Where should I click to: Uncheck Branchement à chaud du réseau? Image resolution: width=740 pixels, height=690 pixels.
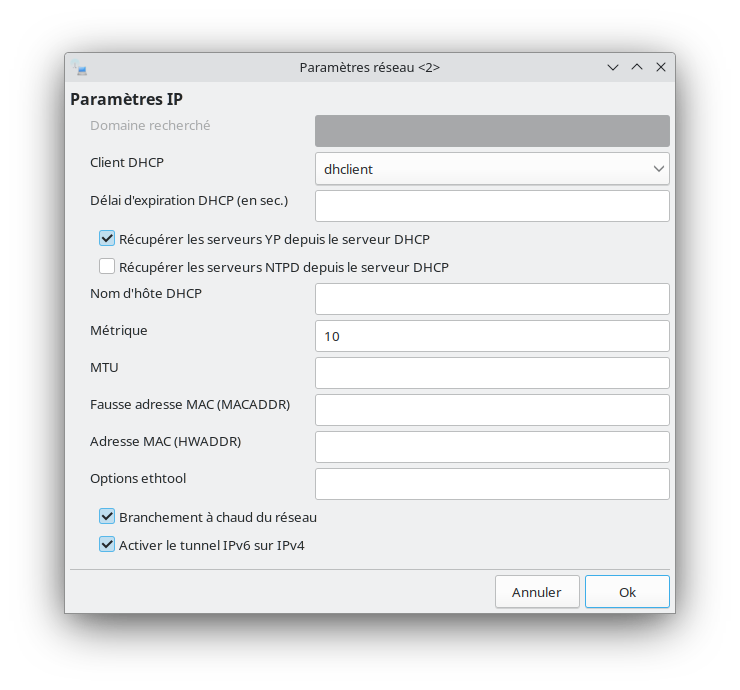107,516
